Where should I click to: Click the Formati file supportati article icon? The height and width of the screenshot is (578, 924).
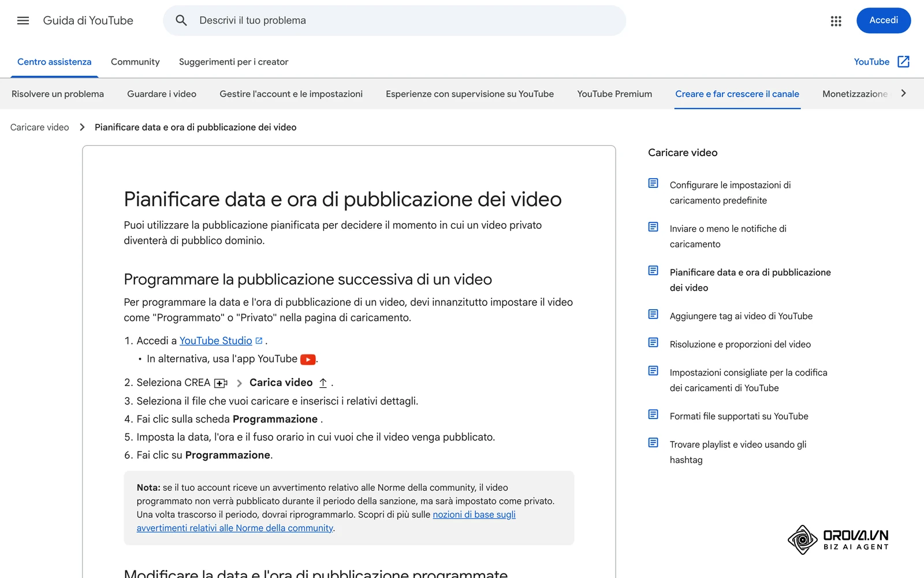click(x=653, y=414)
